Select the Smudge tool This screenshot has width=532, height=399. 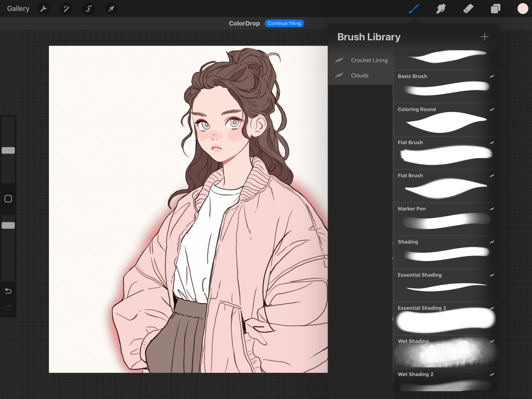441,9
